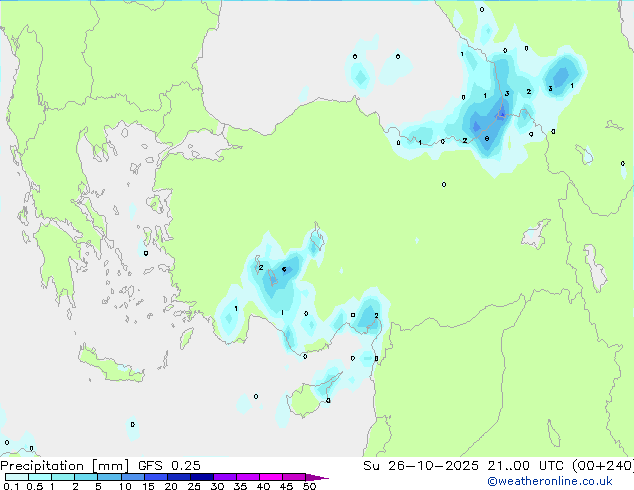Choose the 40–45 mm magenta legend swatch
634x490 pixels.
point(271,477)
